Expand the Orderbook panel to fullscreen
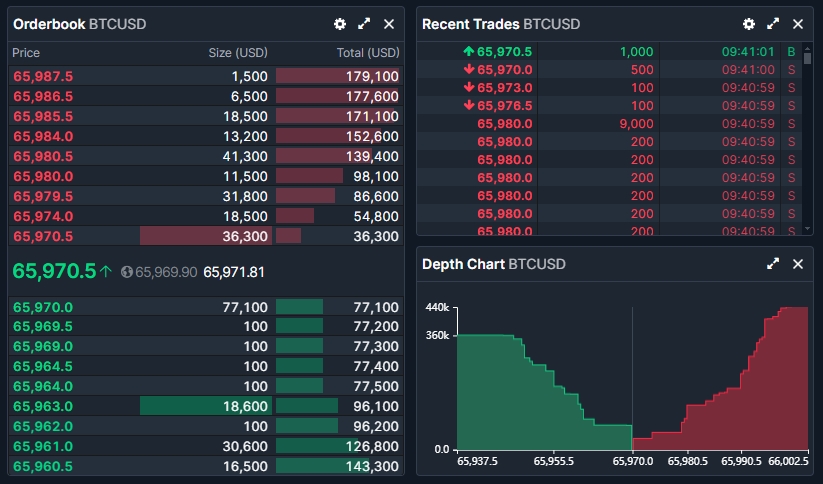 pos(364,24)
